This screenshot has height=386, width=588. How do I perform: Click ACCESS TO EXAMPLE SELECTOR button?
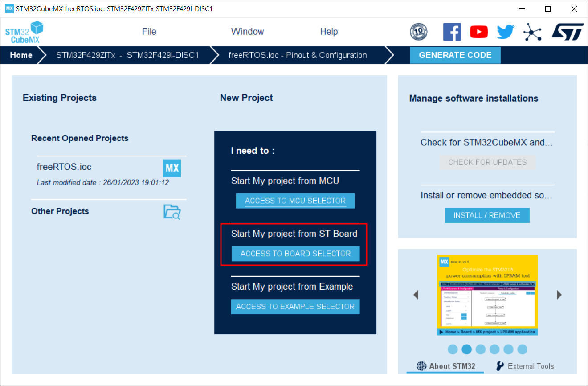click(295, 307)
